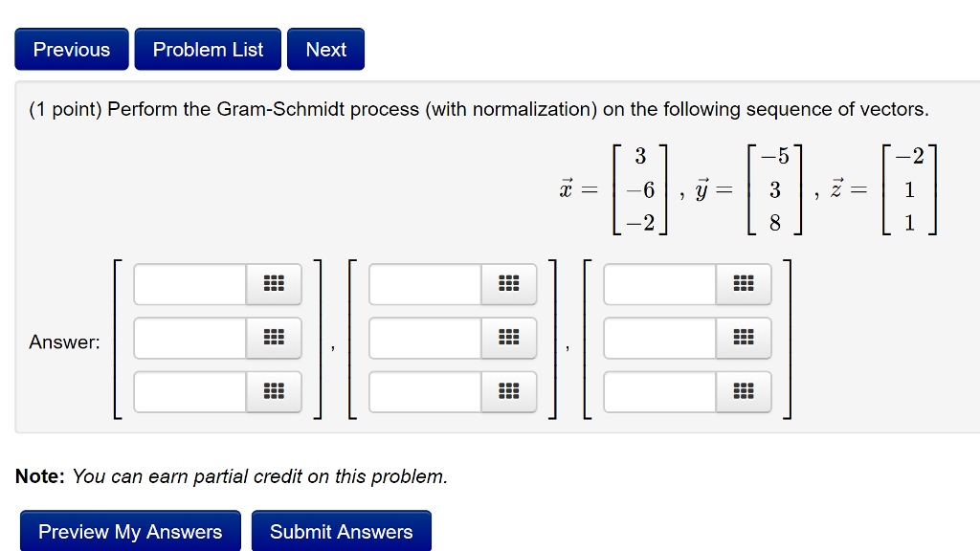Open equation editor for first vector's middle entry
The height and width of the screenshot is (551, 980).
pyautogui.click(x=276, y=338)
